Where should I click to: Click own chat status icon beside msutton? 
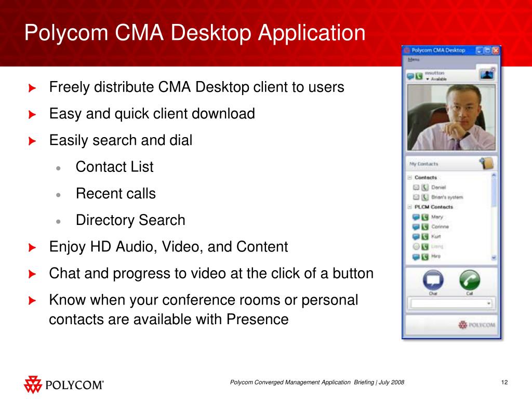tap(410, 76)
